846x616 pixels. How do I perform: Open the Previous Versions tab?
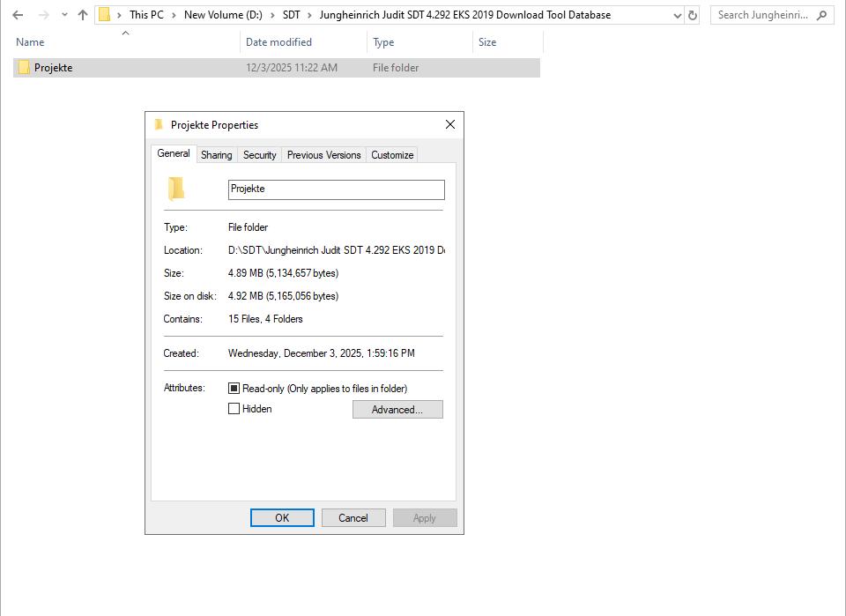pos(323,155)
